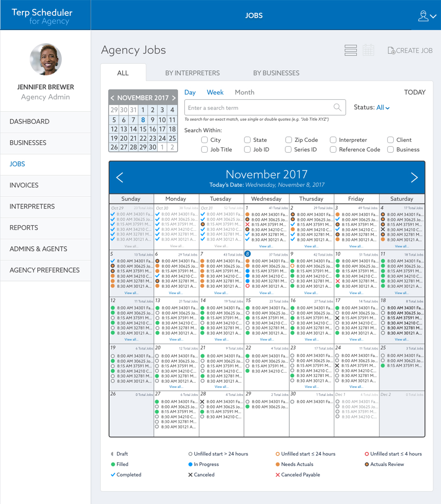The height and width of the screenshot is (504, 441).
Task: Switch the calendar to Week view
Action: pos(215,92)
